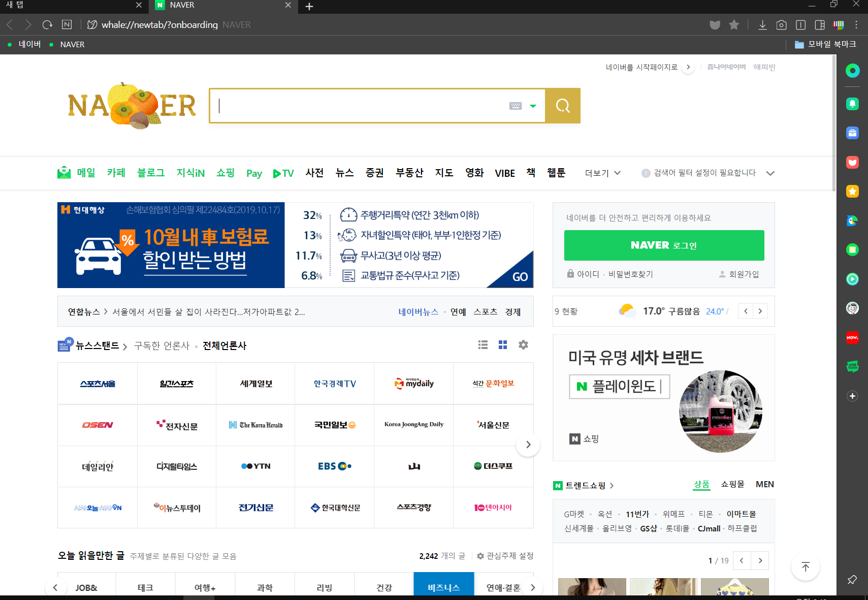Click arrow next to 네이버를 시작페이지로
The width and height of the screenshot is (868, 600).
[688, 67]
